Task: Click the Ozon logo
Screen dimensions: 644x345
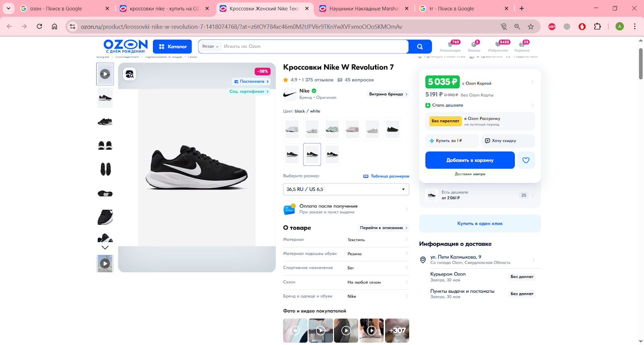Action: pyautogui.click(x=126, y=46)
